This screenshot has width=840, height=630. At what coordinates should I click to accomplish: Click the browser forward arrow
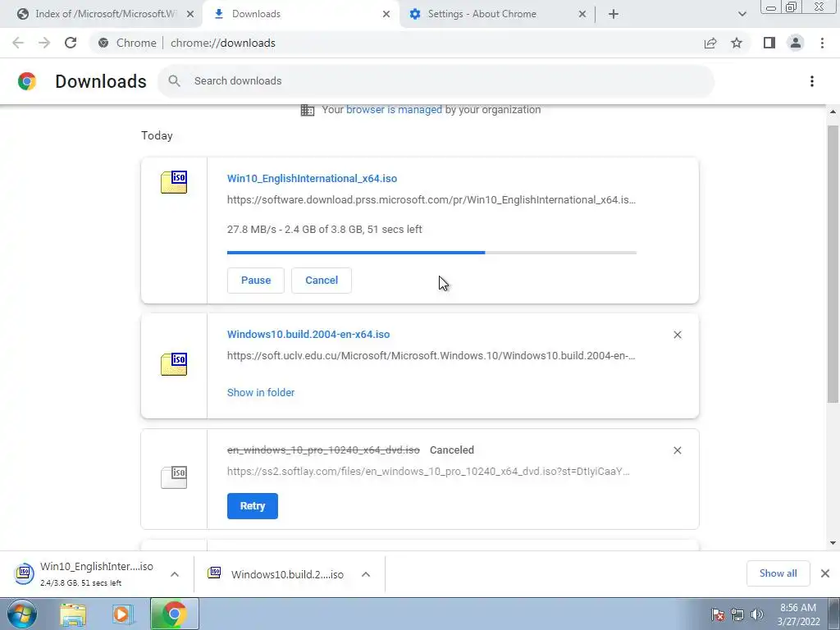point(44,43)
